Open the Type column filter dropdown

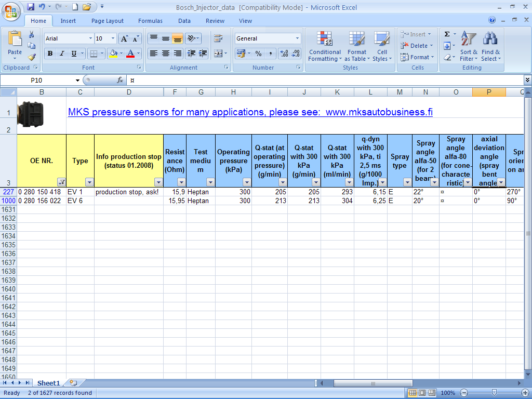pyautogui.click(x=89, y=182)
